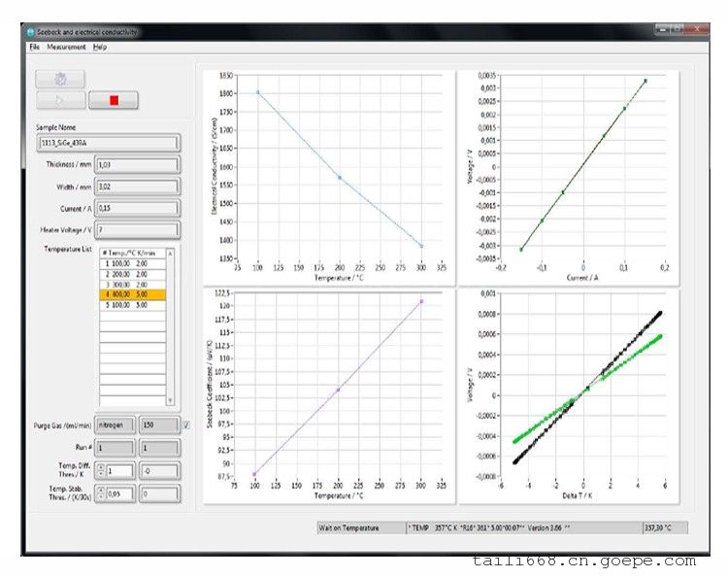Image resolution: width=728 pixels, height=578 pixels.
Task: Decrease Temp. Stab. Thres. stepper value
Action: (100, 497)
